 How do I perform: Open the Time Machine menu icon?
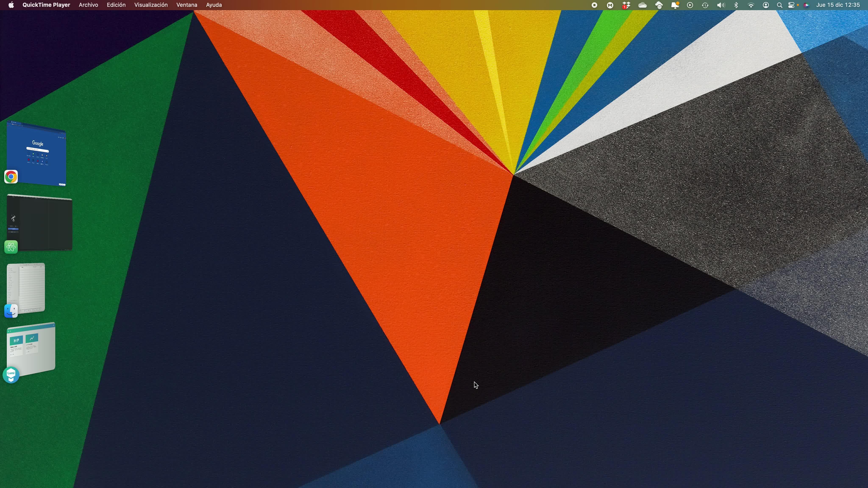[705, 5]
